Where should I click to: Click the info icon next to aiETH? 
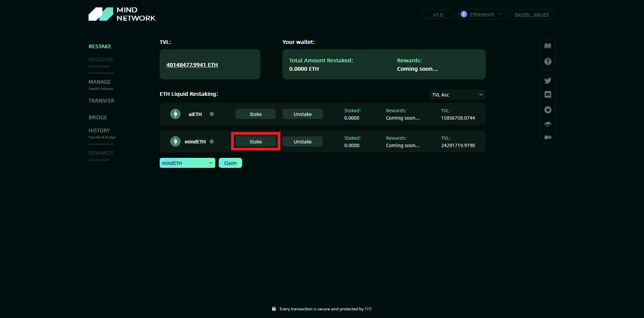212,114
